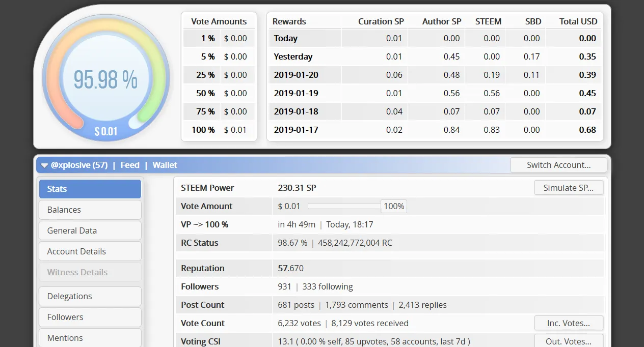This screenshot has width=644, height=347.
Task: Select the Stats tab
Action: pyautogui.click(x=90, y=189)
